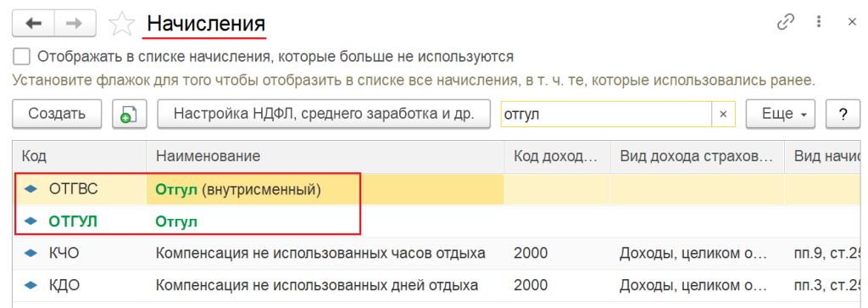Screen dimensions: 868x308
Task: Click the Создать button
Action: [57, 114]
